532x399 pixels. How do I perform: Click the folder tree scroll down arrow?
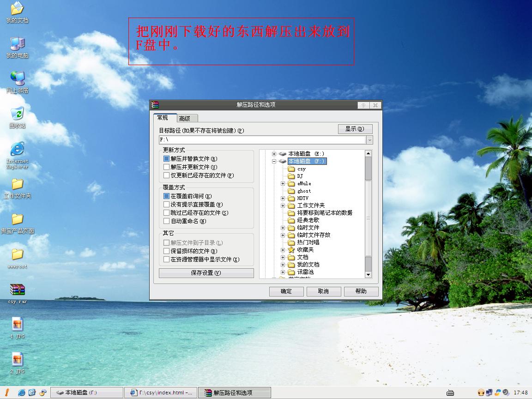(x=368, y=274)
